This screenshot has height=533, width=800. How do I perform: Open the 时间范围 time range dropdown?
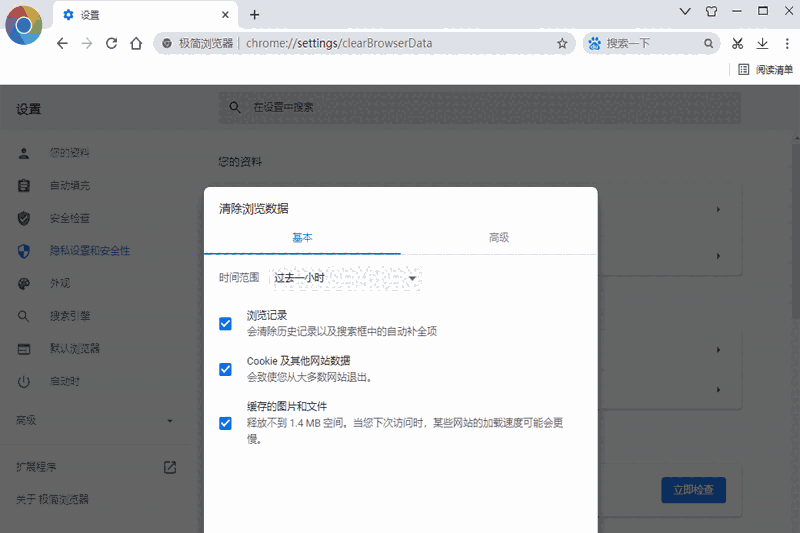(x=345, y=277)
